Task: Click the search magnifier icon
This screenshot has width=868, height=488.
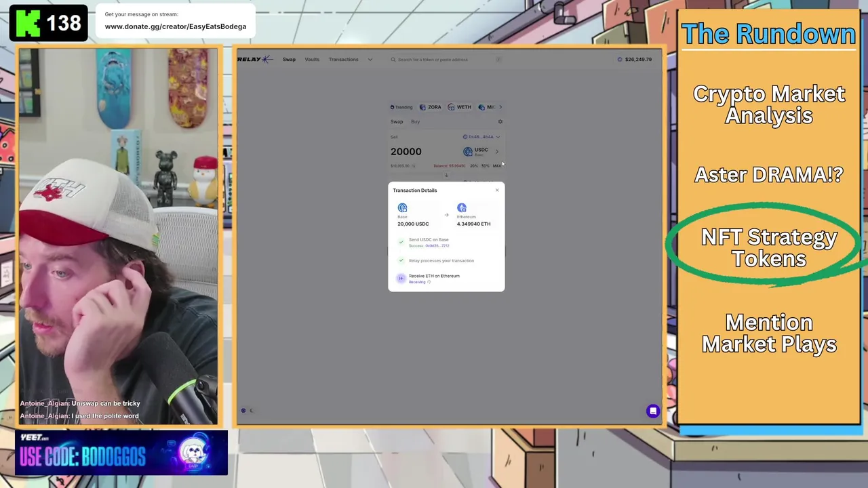Action: 393,60
